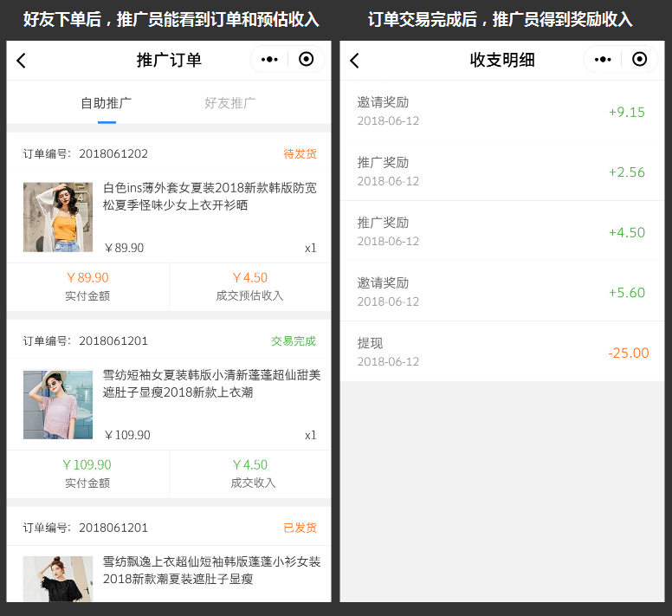Click the 待发货 order status label
The width and height of the screenshot is (672, 616).
[x=300, y=154]
